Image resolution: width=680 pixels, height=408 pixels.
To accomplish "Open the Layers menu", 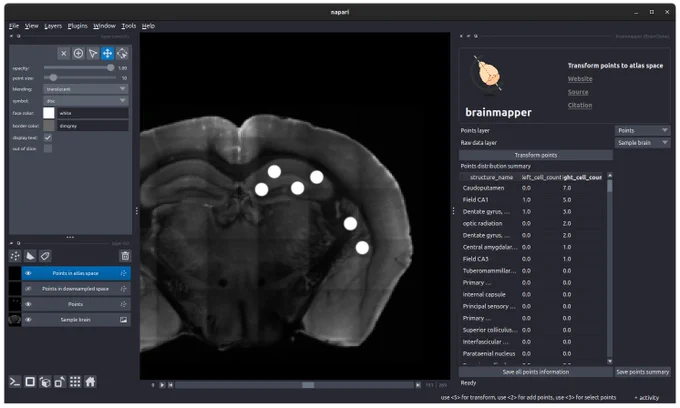I will pyautogui.click(x=53, y=26).
